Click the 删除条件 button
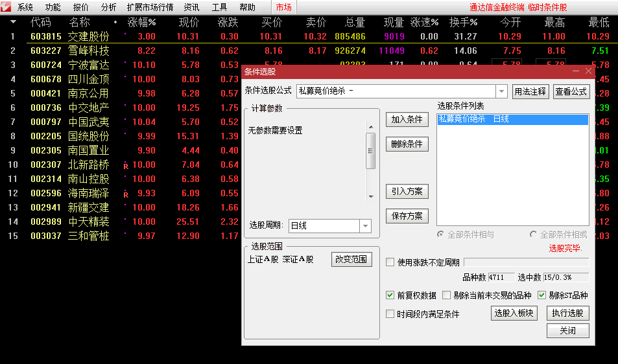618x364 pixels. coord(407,144)
